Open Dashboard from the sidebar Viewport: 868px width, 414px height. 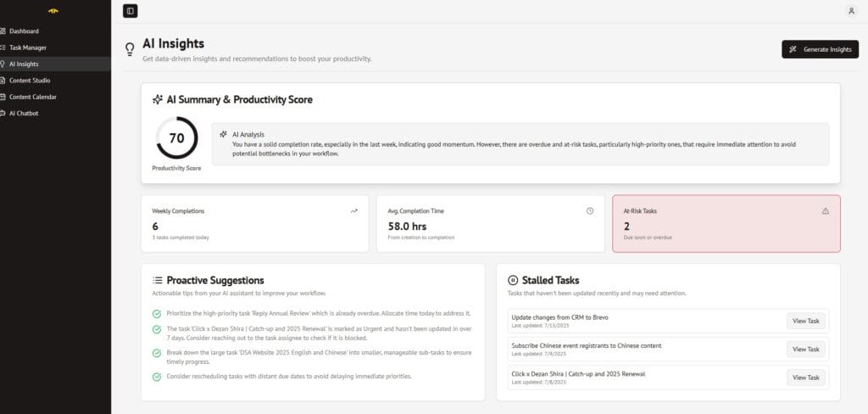[x=24, y=31]
